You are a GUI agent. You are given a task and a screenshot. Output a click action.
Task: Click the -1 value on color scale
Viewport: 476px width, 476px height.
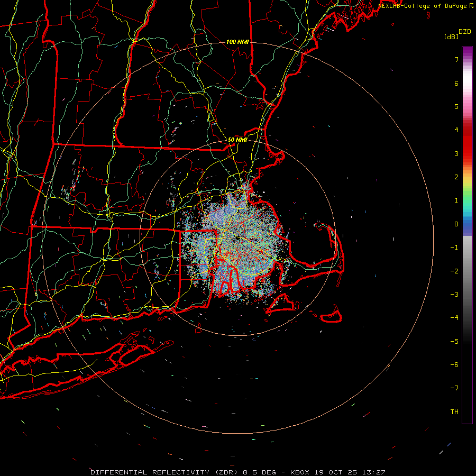454,248
